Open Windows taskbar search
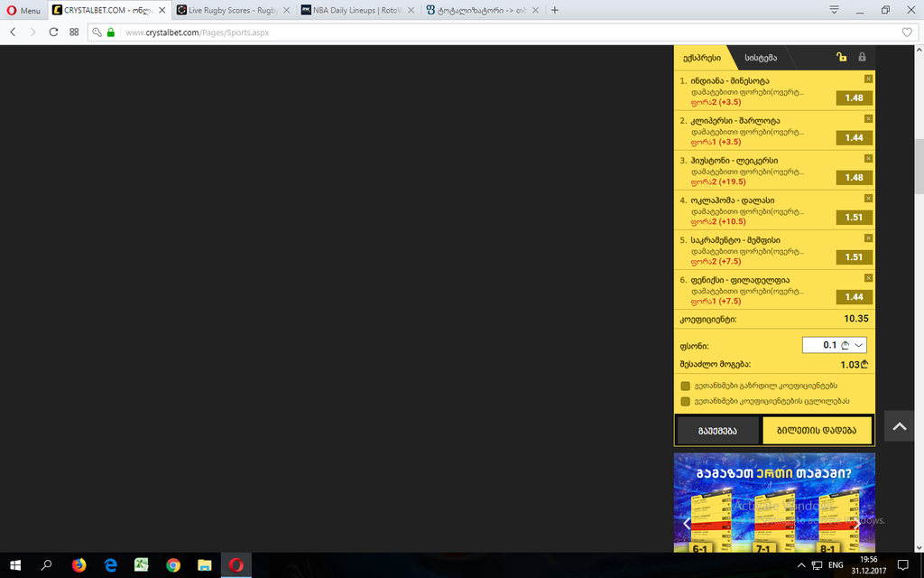 coord(46,565)
